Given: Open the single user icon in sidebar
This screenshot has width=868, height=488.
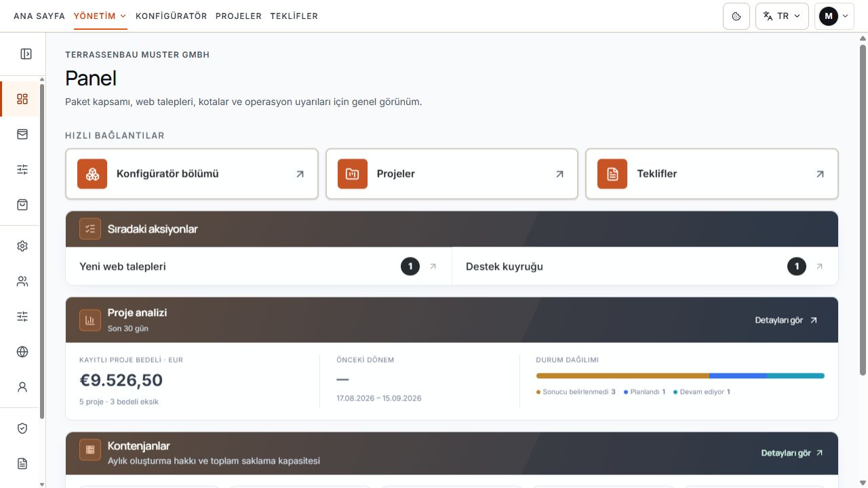Looking at the screenshot, I should pyautogui.click(x=22, y=387).
